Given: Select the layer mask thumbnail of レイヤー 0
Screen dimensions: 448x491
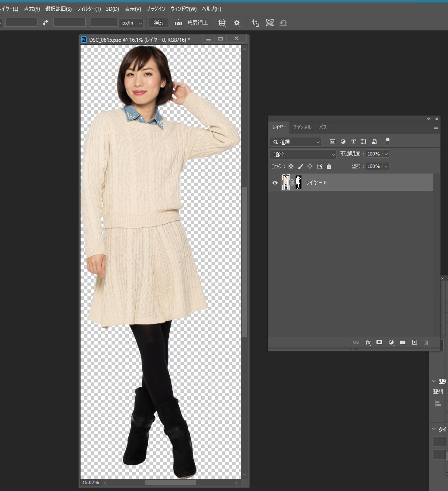Looking at the screenshot, I should pos(298,183).
